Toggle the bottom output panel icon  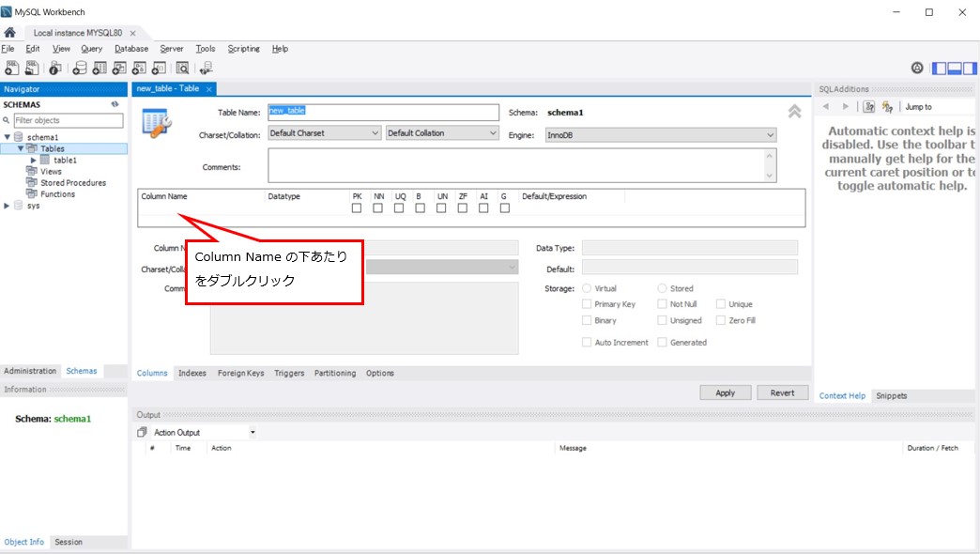point(955,69)
